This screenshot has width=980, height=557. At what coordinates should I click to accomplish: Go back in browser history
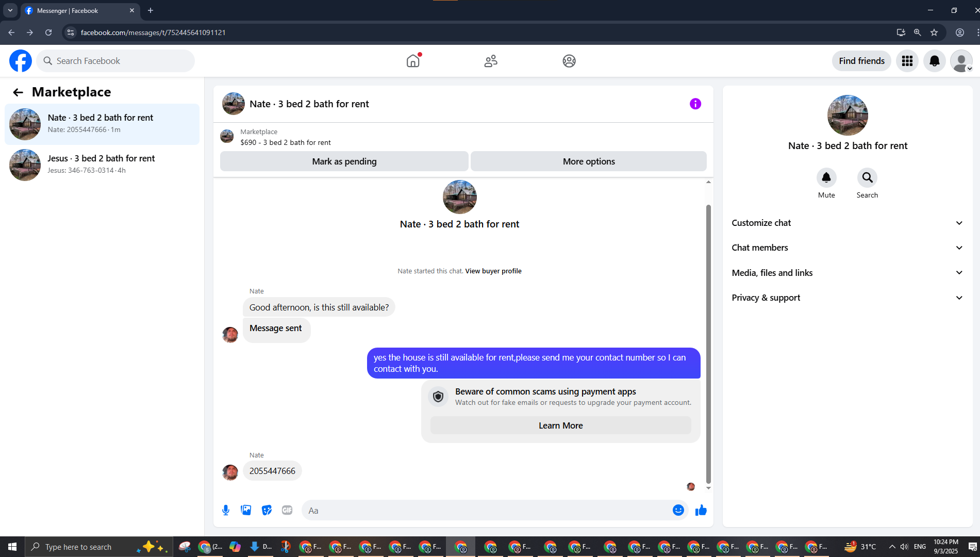[x=11, y=32]
